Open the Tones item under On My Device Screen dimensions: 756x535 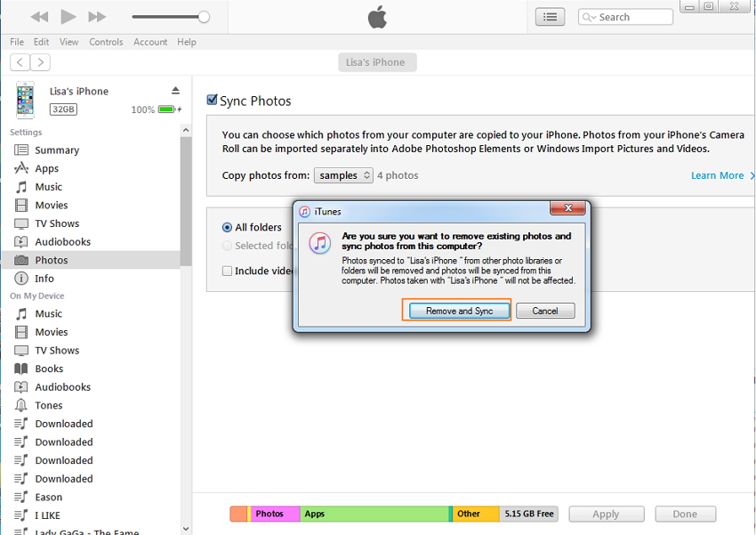tap(48, 406)
